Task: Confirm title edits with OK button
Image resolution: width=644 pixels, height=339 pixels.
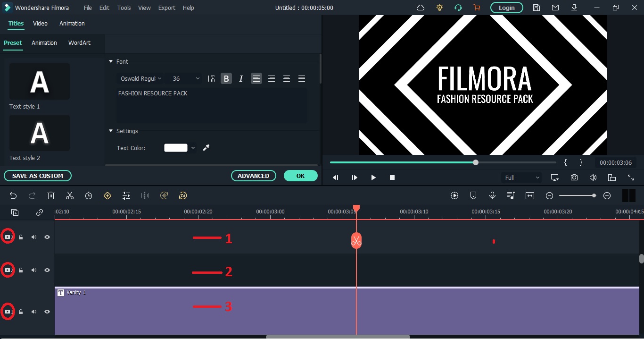Action: tap(301, 176)
